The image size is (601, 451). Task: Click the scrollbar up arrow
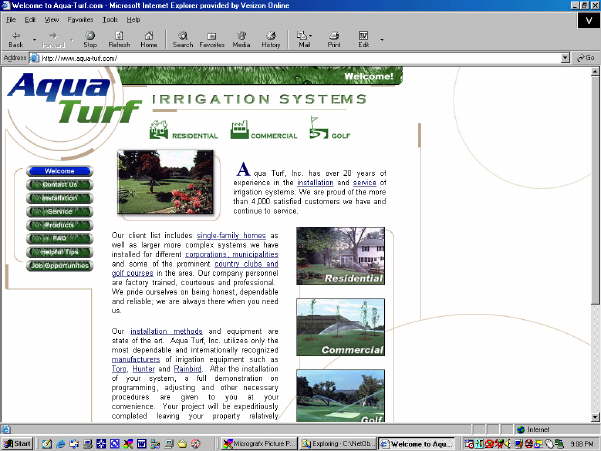[x=595, y=71]
